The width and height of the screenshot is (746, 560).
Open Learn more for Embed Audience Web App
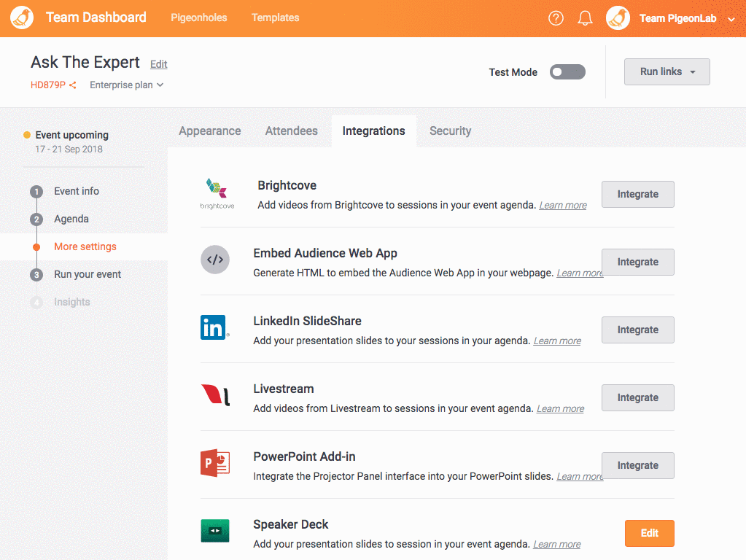[x=580, y=273]
